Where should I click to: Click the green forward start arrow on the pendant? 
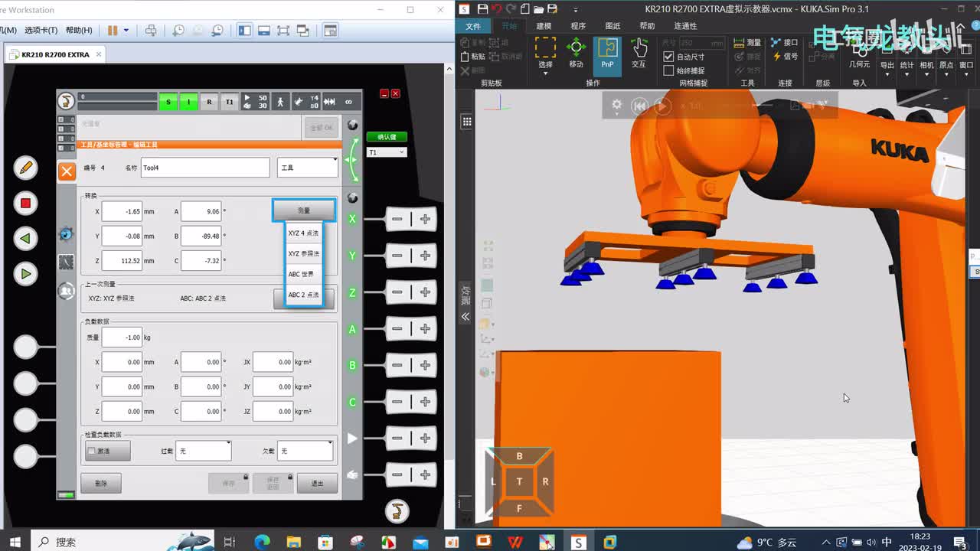(25, 273)
